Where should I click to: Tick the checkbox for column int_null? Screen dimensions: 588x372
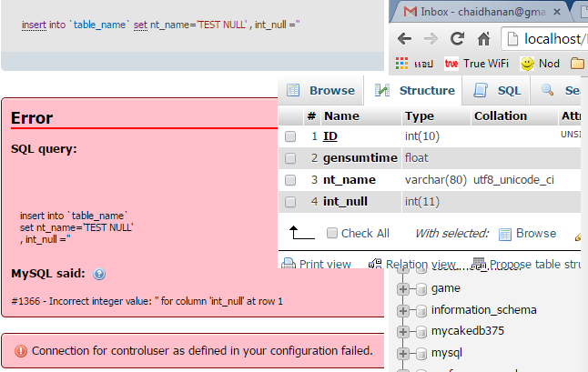pyautogui.click(x=290, y=202)
